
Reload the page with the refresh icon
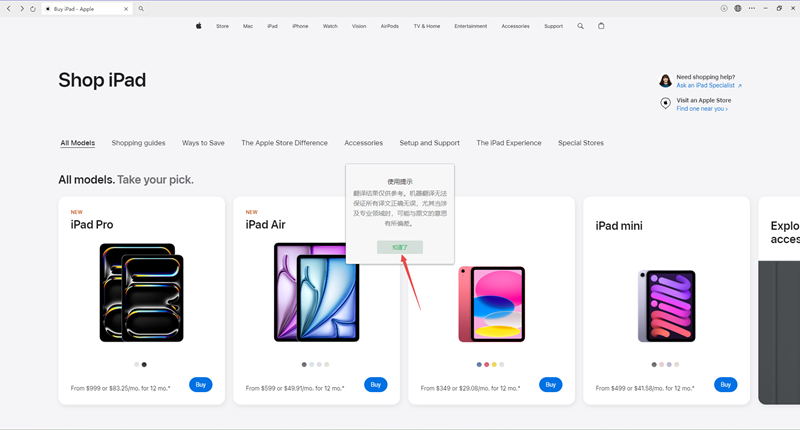click(33, 9)
